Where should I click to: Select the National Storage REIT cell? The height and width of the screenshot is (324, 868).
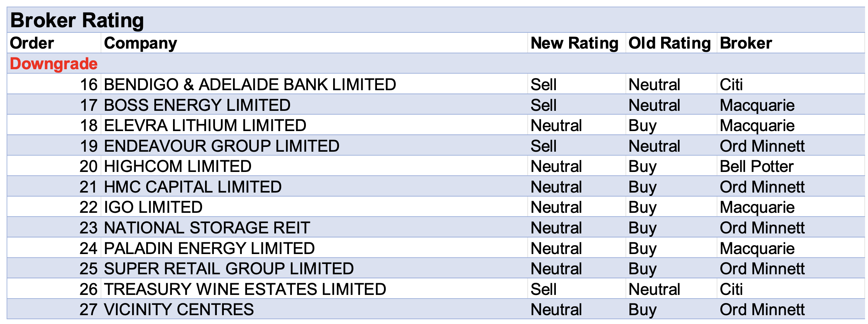point(207,228)
